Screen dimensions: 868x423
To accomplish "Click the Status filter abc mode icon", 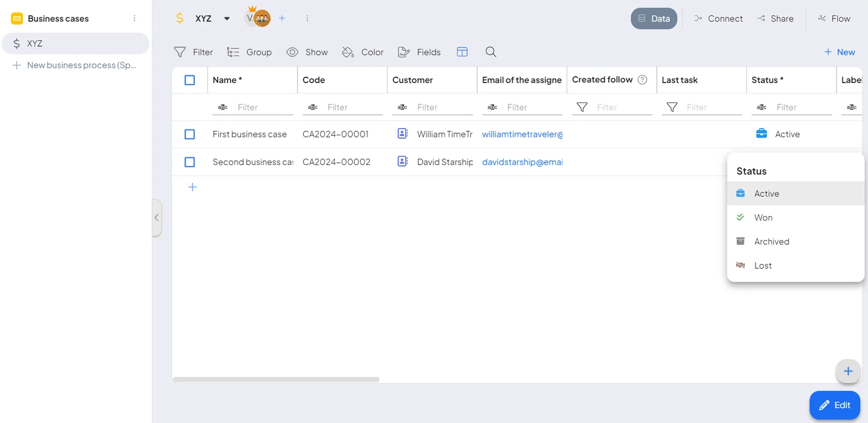I will coord(762,108).
